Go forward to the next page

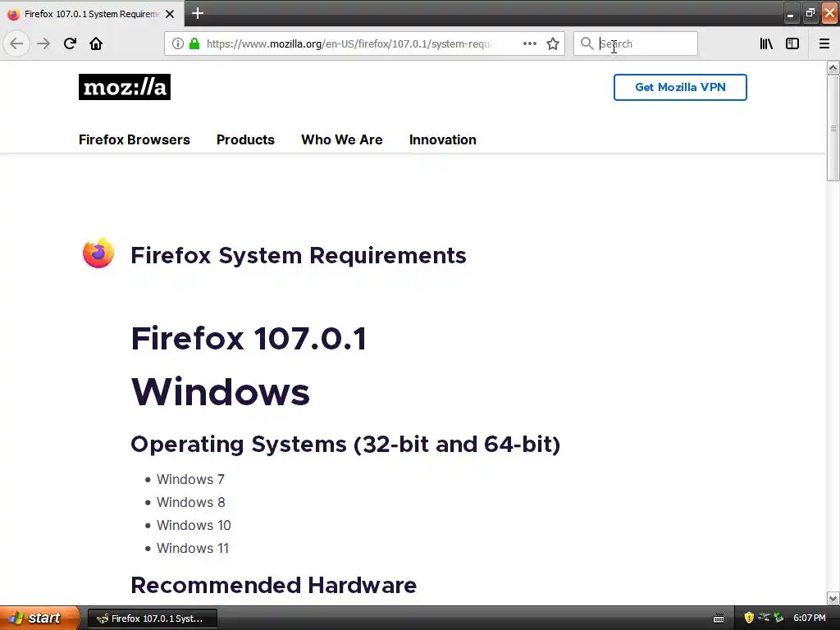pyautogui.click(x=43, y=43)
